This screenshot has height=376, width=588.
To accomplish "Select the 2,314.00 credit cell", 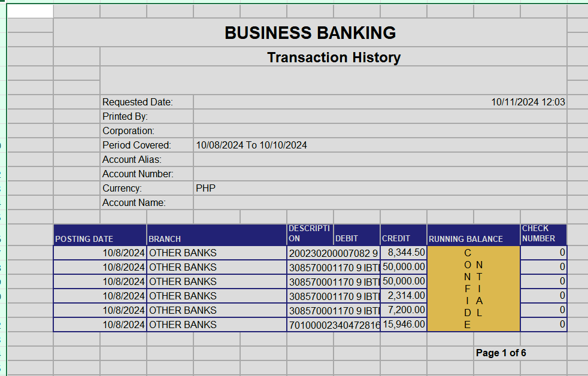I will [403, 296].
